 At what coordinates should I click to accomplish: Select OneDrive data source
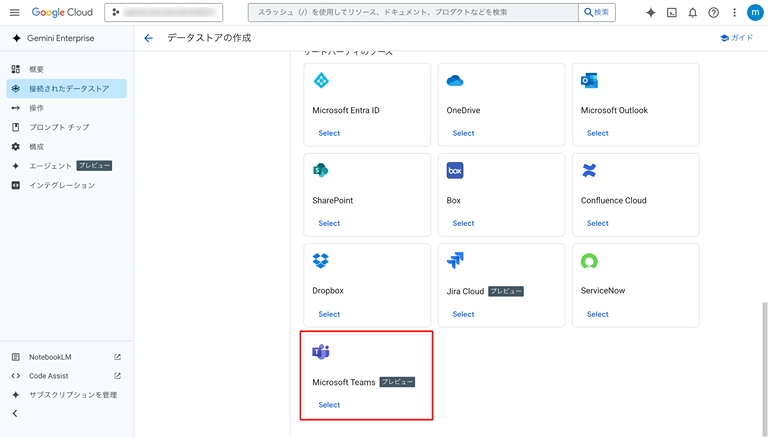click(x=463, y=133)
